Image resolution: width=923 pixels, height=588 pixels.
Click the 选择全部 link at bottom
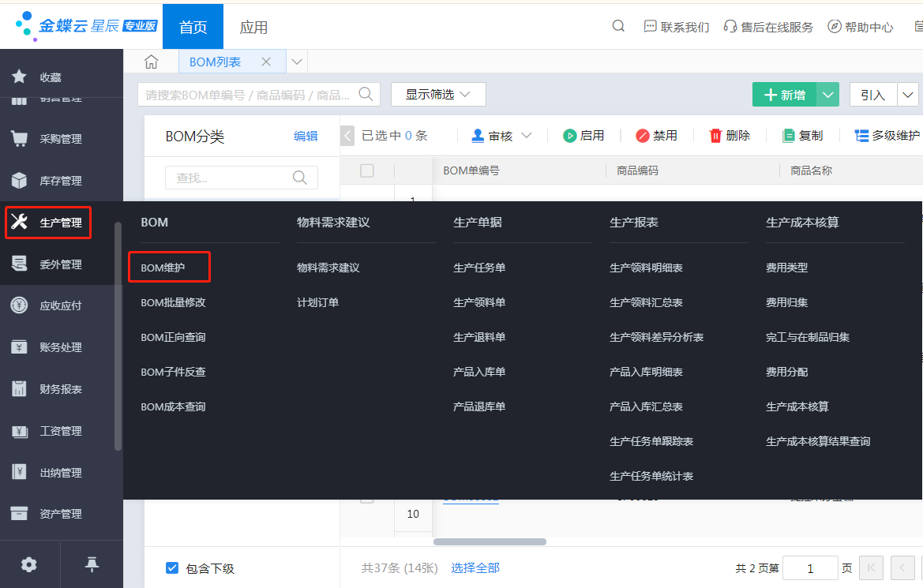pyautogui.click(x=475, y=567)
